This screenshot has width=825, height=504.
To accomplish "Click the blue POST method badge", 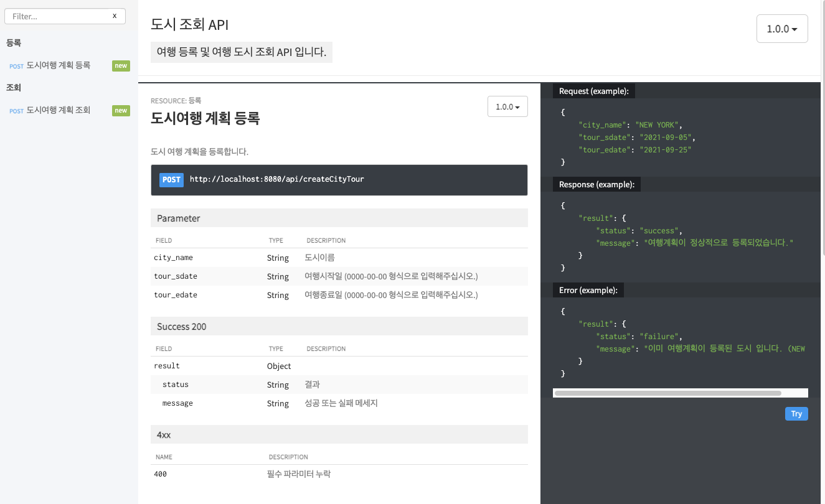I will pos(171,180).
